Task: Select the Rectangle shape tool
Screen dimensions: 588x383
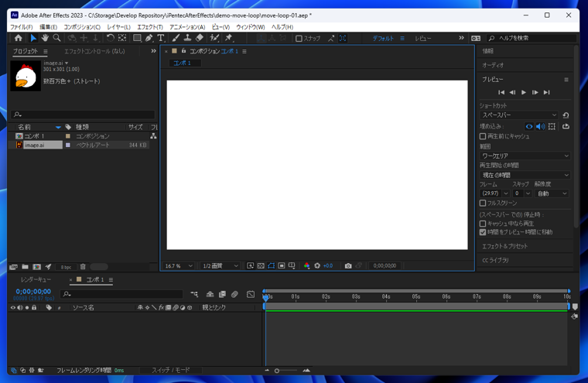Action: [x=137, y=38]
